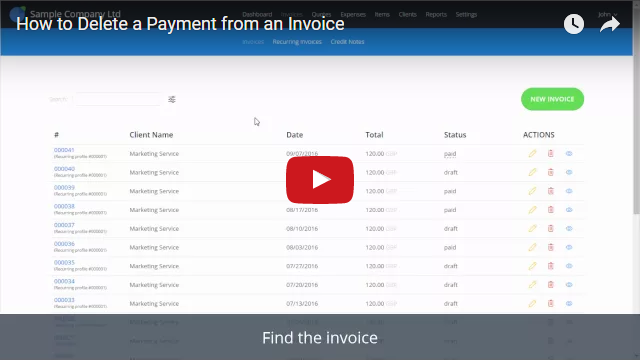Click the Share arrow icon
The width and height of the screenshot is (640, 360).
pos(610,24)
